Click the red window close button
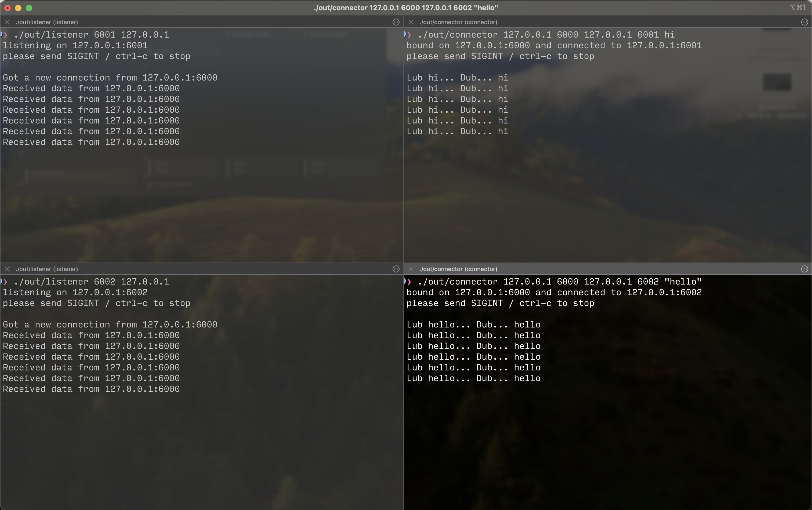The width and height of the screenshot is (812, 510). 8,8
